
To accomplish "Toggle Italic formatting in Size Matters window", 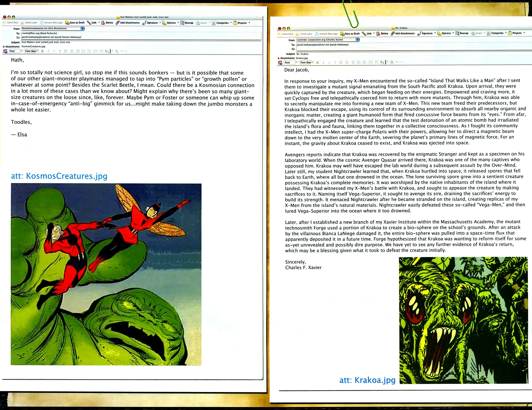I will 48,51.
